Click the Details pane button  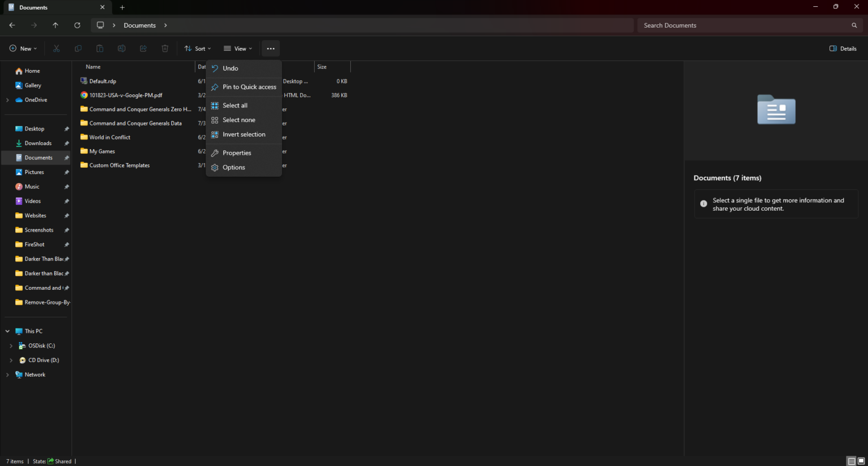pyautogui.click(x=843, y=49)
